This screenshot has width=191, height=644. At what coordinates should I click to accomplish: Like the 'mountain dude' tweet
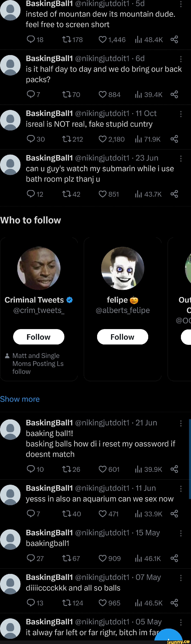point(103,39)
